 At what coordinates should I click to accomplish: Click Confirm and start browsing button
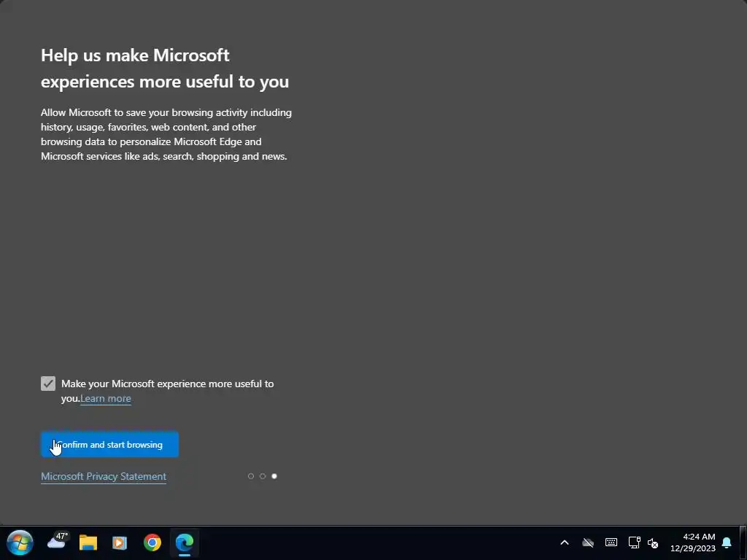coord(109,444)
